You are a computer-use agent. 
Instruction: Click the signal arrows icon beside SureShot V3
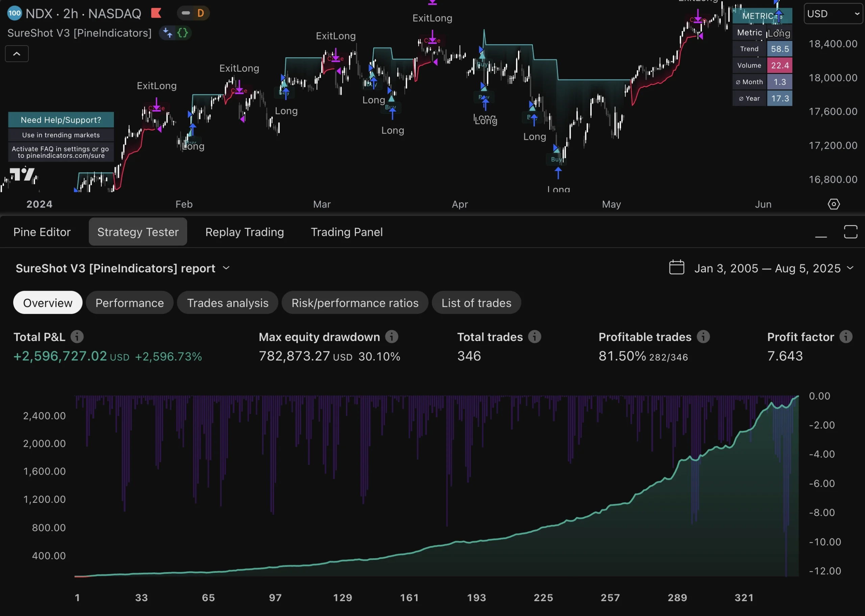167,33
